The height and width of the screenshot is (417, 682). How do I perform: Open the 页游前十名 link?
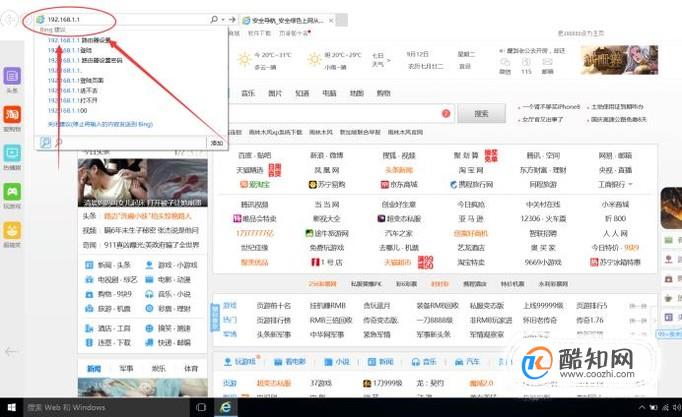coord(273,306)
